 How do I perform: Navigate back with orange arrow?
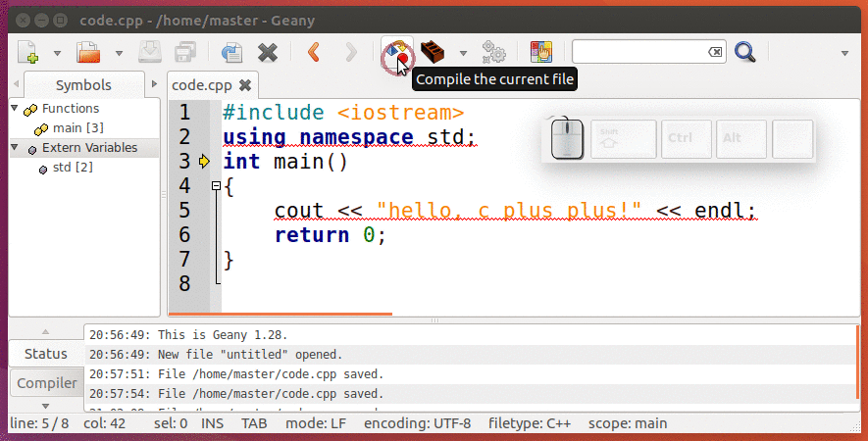pyautogui.click(x=314, y=52)
